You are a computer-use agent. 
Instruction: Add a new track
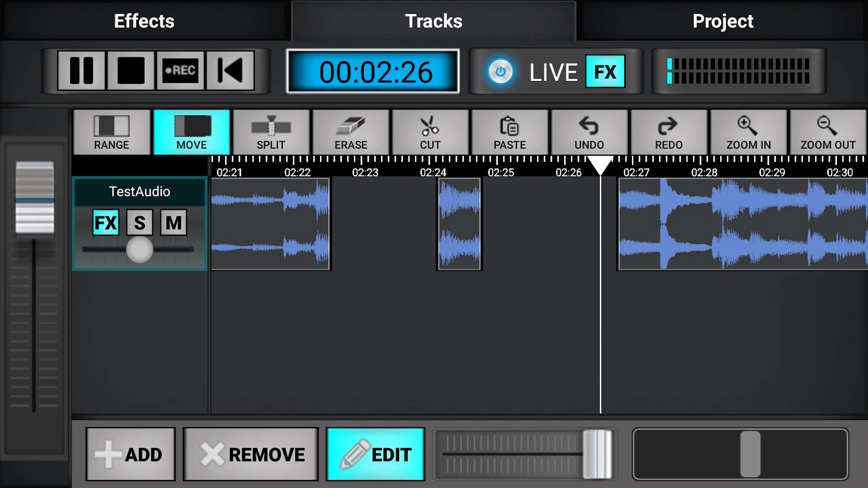tap(131, 454)
